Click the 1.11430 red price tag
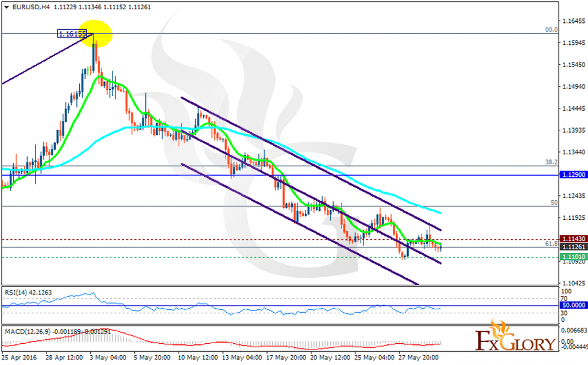Screen dimensions: 588x365 click(572, 239)
